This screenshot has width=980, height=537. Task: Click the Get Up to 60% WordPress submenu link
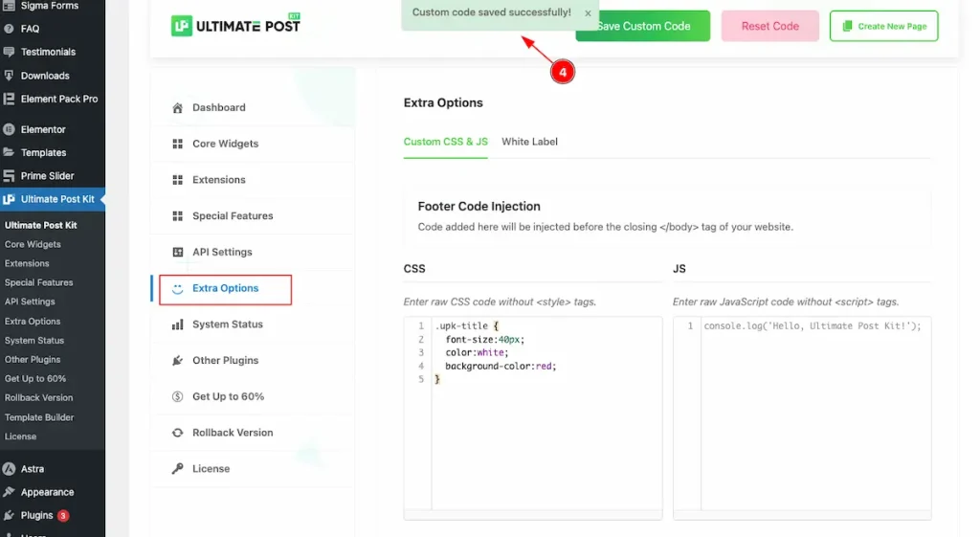pos(35,379)
